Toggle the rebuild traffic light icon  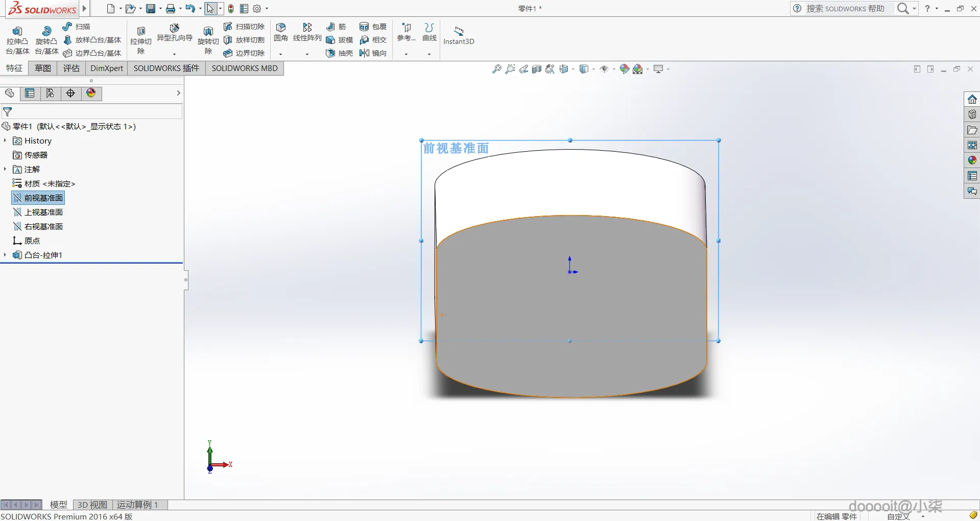point(231,9)
